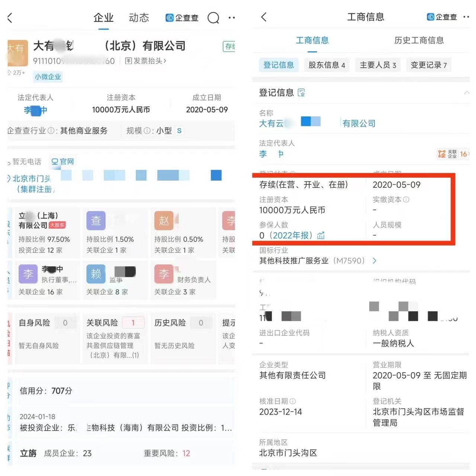Open search with the magnifier icon

point(213,17)
